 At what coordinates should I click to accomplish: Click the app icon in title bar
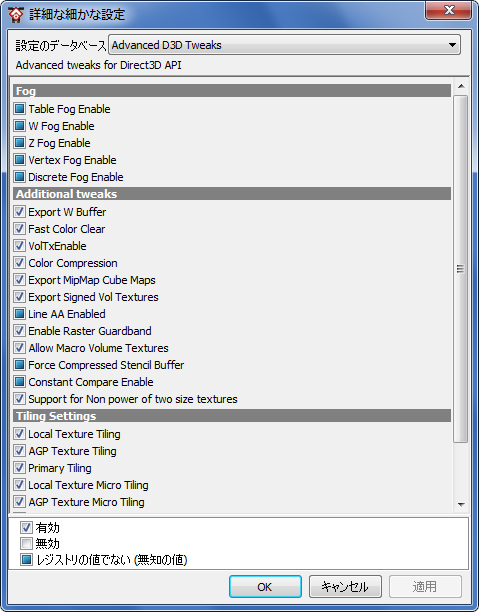(x=16, y=14)
